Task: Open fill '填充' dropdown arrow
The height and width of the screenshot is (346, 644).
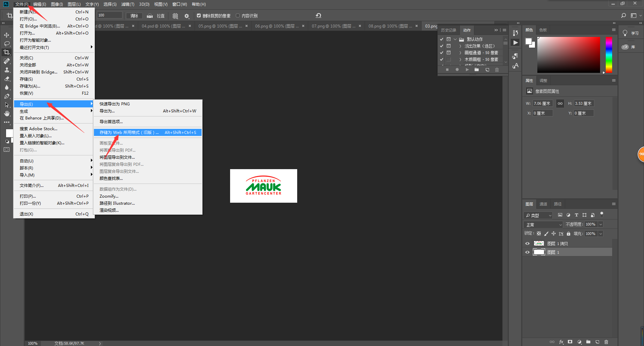Action: 601,234
